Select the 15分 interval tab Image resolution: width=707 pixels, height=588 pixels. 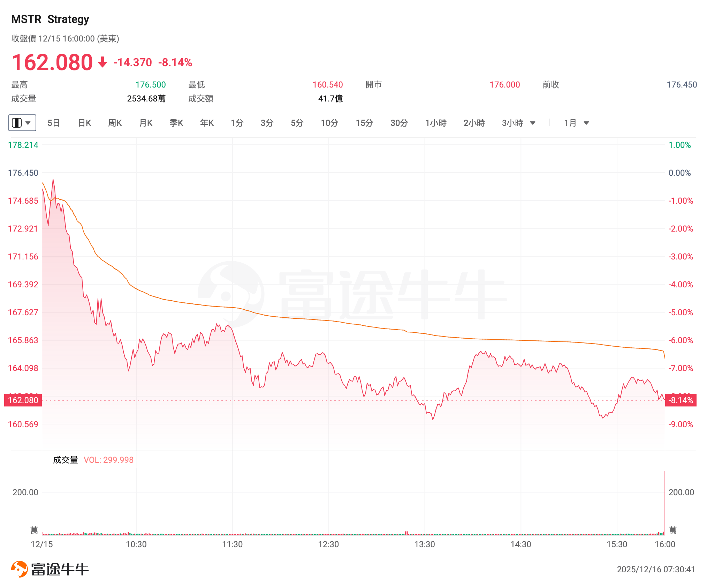point(364,123)
